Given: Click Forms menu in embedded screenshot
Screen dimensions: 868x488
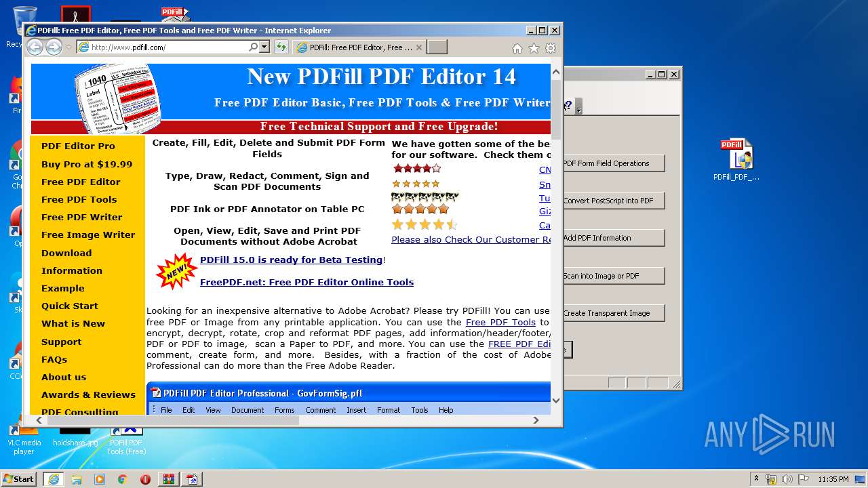Looking at the screenshot, I should pos(284,410).
